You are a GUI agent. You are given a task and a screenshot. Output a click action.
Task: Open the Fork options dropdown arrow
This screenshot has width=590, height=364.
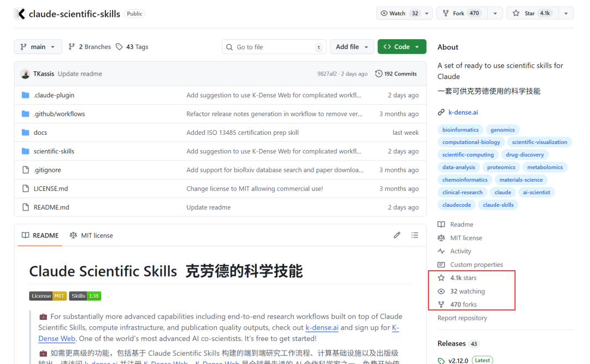tap(495, 14)
